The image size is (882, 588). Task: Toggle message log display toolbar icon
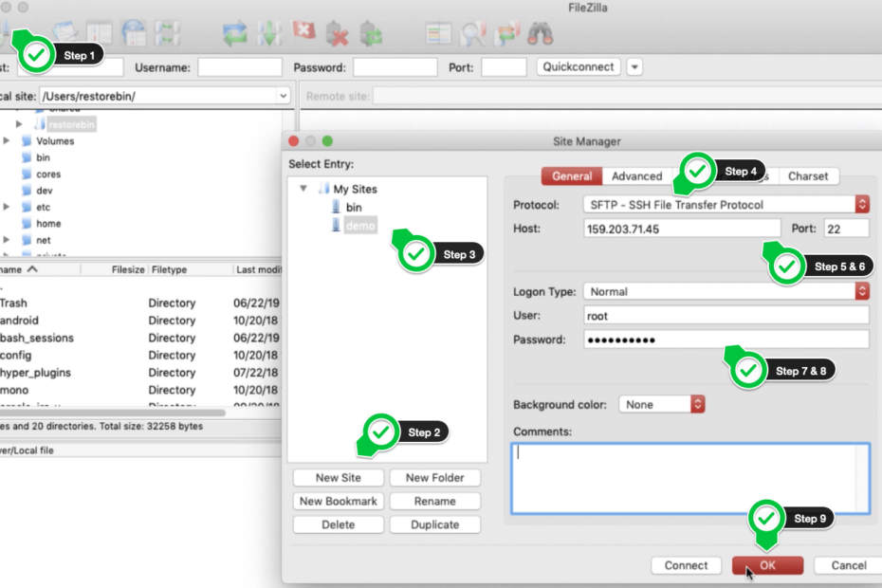click(65, 33)
